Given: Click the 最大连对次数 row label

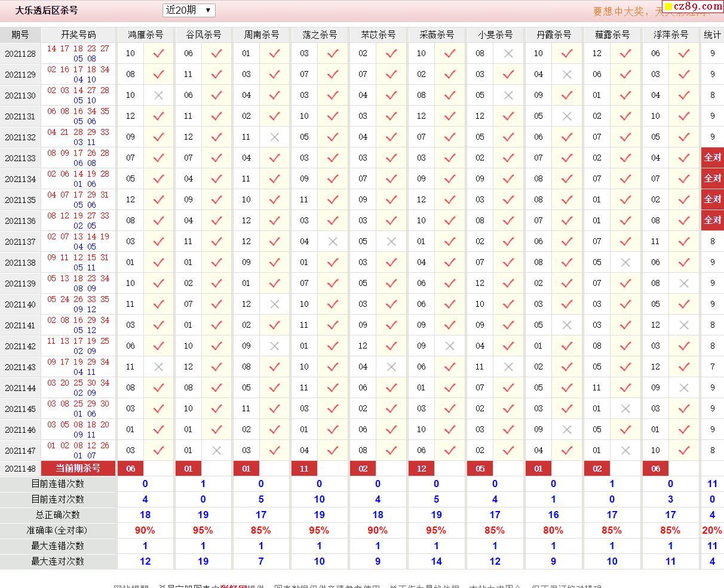Looking at the screenshot, I should point(58,561).
